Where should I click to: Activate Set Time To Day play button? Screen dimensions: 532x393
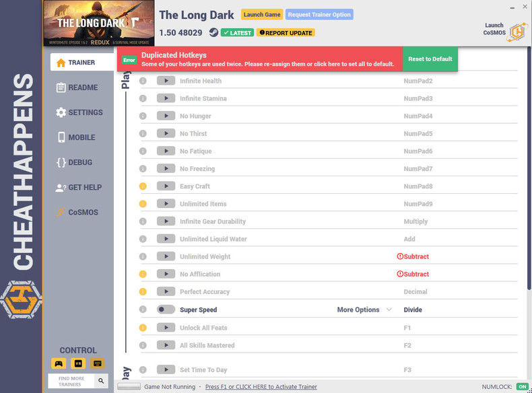click(x=166, y=370)
